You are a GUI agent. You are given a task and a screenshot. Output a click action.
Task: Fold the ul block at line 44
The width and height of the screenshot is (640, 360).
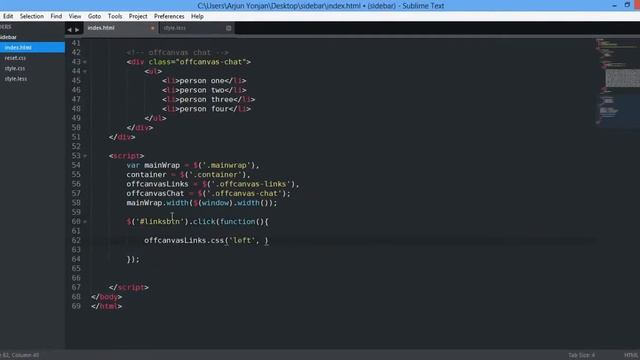pyautogui.click(x=85, y=71)
